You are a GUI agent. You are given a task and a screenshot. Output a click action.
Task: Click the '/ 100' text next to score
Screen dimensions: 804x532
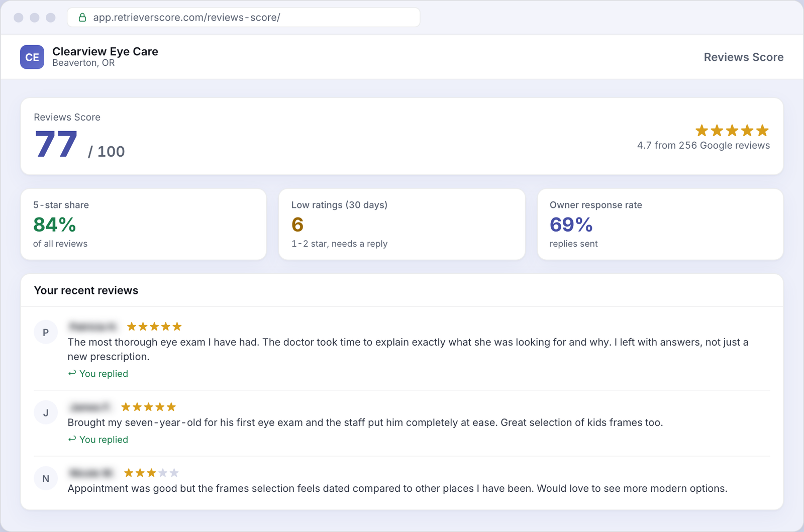pyautogui.click(x=106, y=151)
